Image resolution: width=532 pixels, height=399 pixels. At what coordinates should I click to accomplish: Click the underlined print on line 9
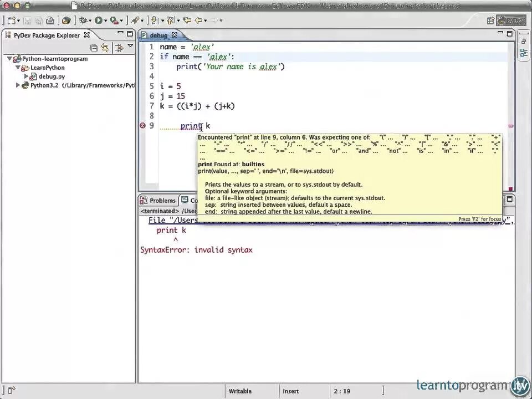[191, 126]
